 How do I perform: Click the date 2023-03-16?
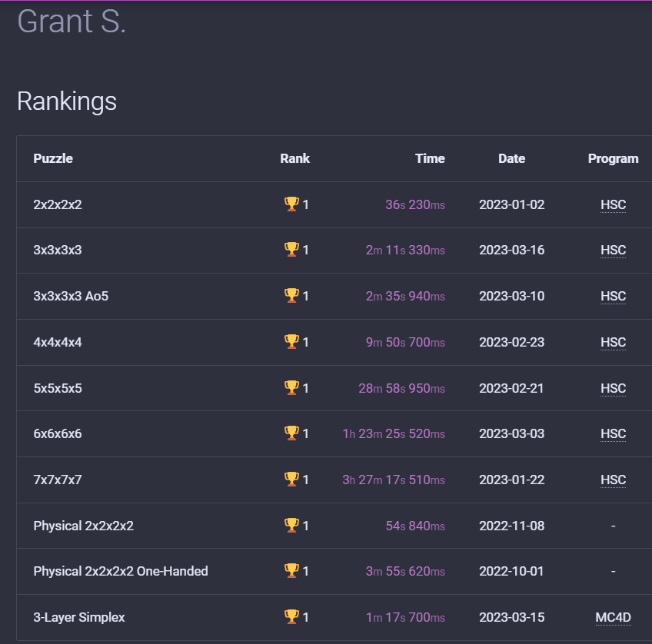pyautogui.click(x=511, y=250)
